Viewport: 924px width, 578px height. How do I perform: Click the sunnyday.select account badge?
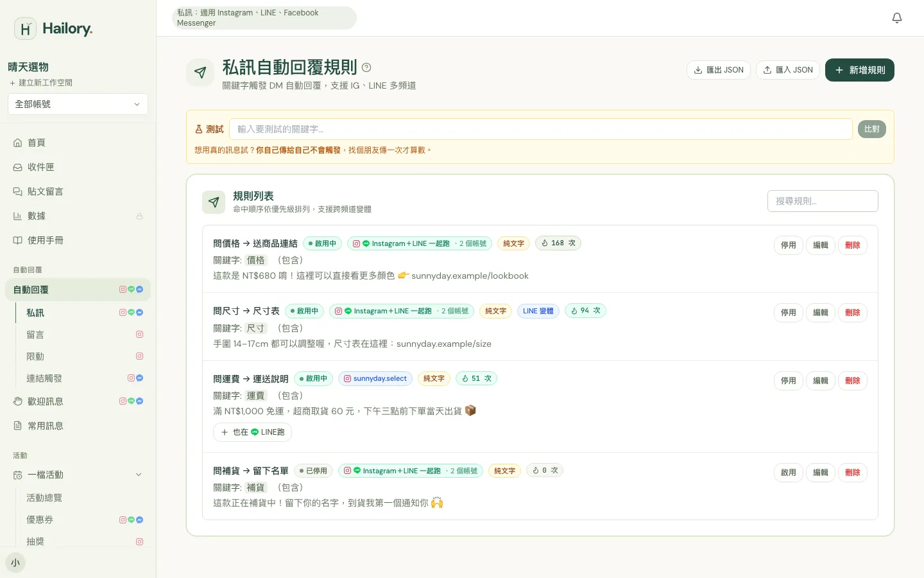coord(375,379)
